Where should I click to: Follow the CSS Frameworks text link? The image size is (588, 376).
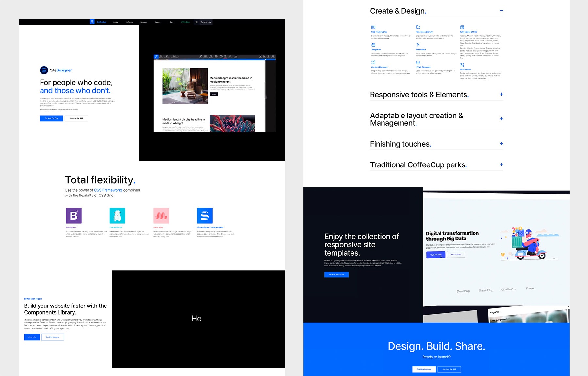point(108,190)
